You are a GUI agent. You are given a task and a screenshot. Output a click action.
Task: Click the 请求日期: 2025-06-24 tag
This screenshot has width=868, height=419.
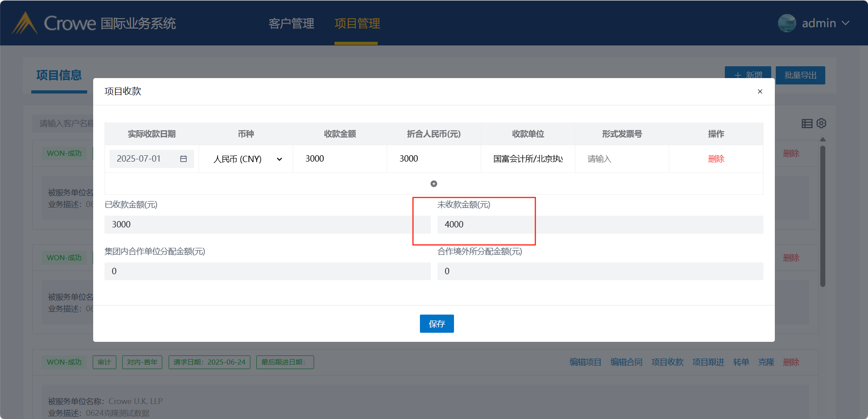pos(210,362)
